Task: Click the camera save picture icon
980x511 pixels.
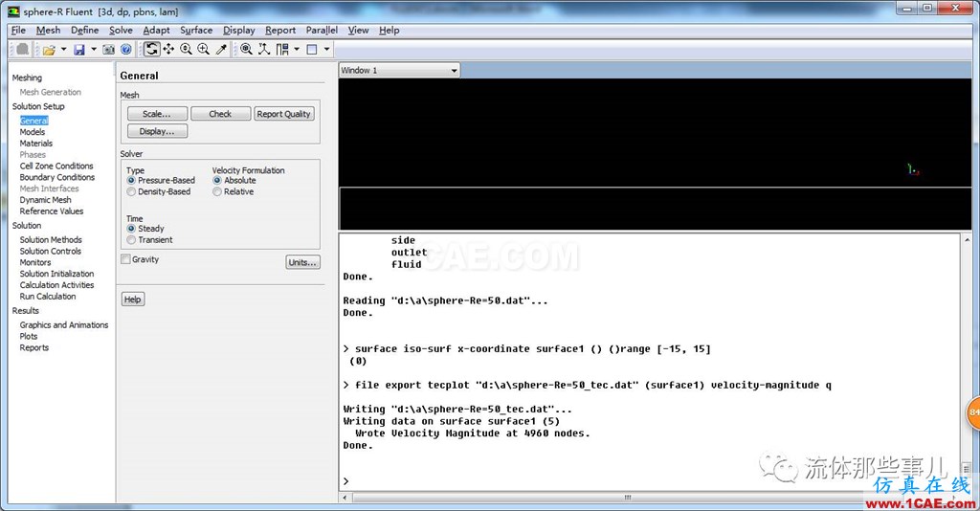Action: coord(109,50)
